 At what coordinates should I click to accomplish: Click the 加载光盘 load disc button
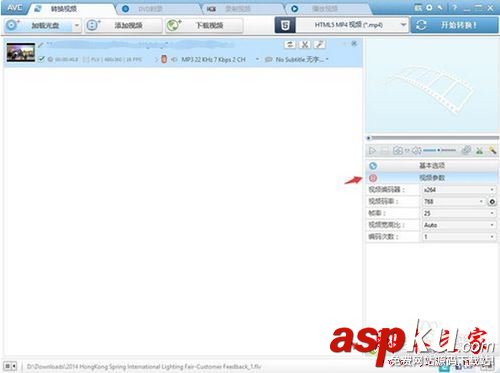tap(38, 25)
